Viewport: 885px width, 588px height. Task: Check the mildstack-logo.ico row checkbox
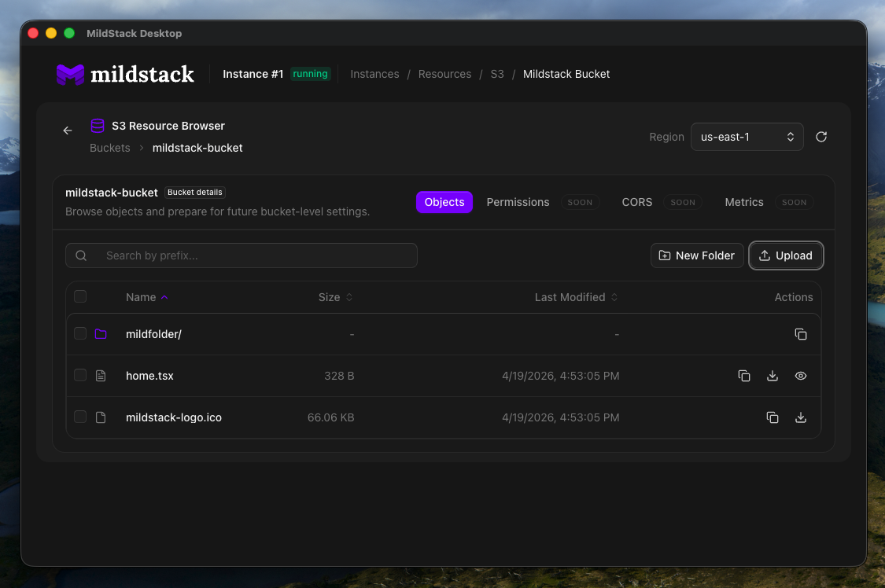point(80,417)
